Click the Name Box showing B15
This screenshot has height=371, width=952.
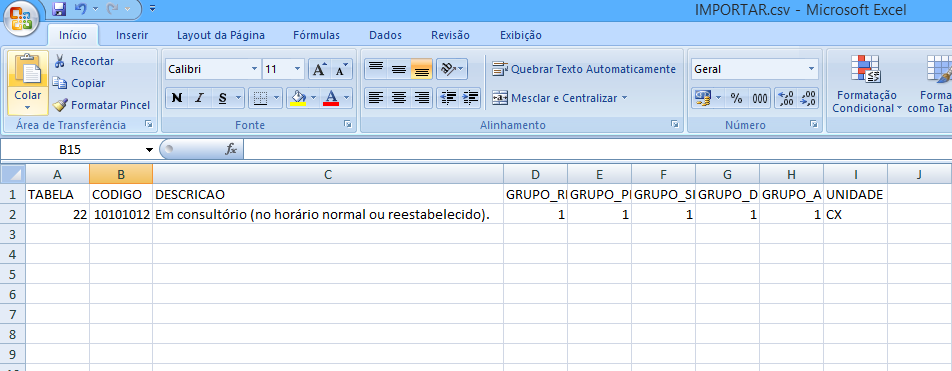70,149
